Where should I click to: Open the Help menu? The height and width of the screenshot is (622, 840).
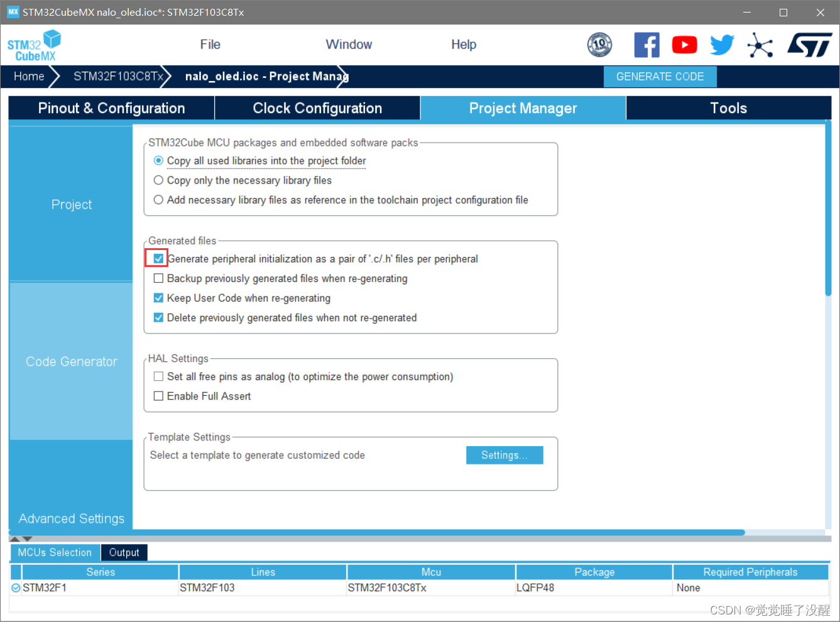point(464,45)
